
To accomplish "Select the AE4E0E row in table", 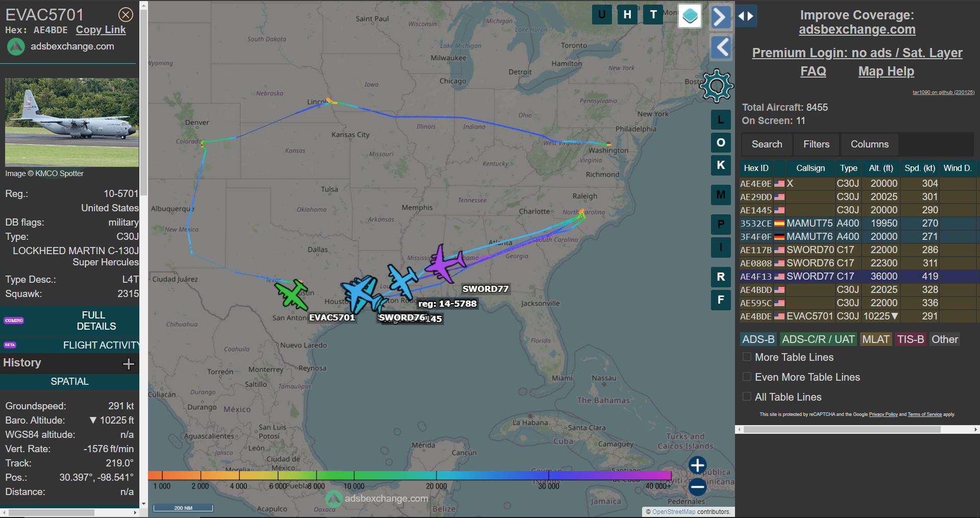I will (x=857, y=184).
